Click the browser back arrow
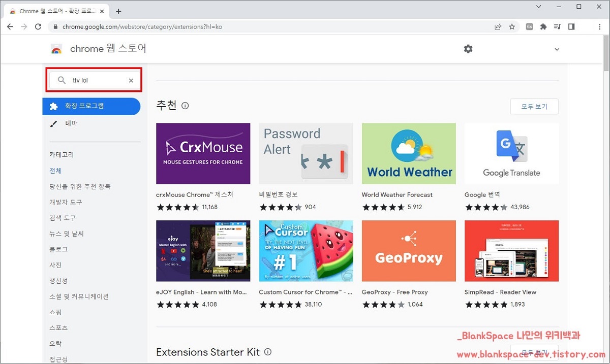 10,27
